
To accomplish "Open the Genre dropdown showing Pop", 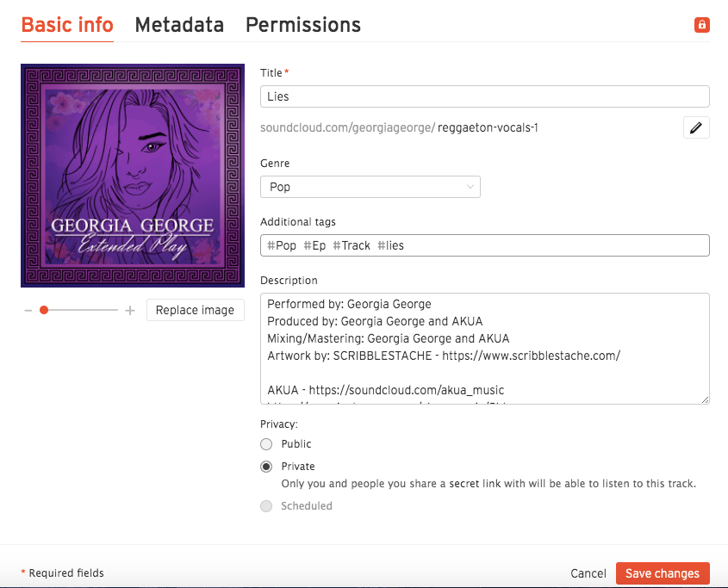I will tap(370, 187).
